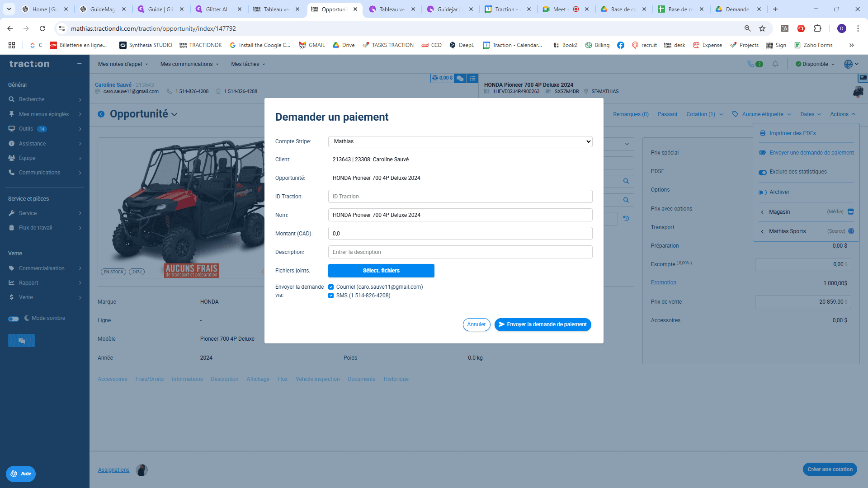Screen dimensions: 868x488
Task: Click Sélect. fichiers button
Action: pos(381,271)
